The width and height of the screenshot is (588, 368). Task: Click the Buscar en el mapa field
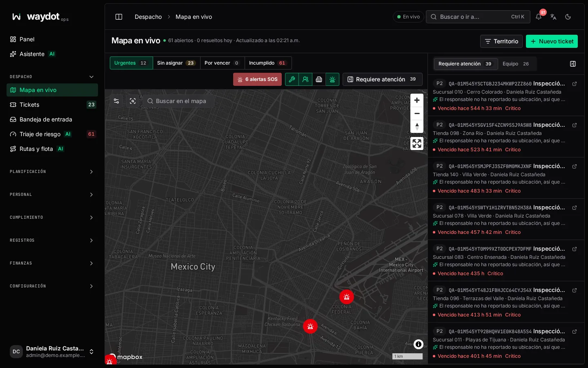[178, 101]
